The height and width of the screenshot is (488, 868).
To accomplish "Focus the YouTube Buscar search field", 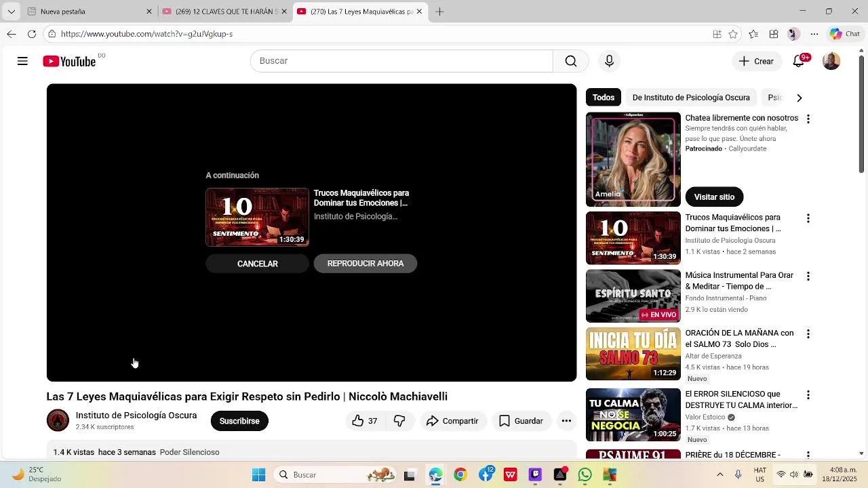I will tap(401, 61).
